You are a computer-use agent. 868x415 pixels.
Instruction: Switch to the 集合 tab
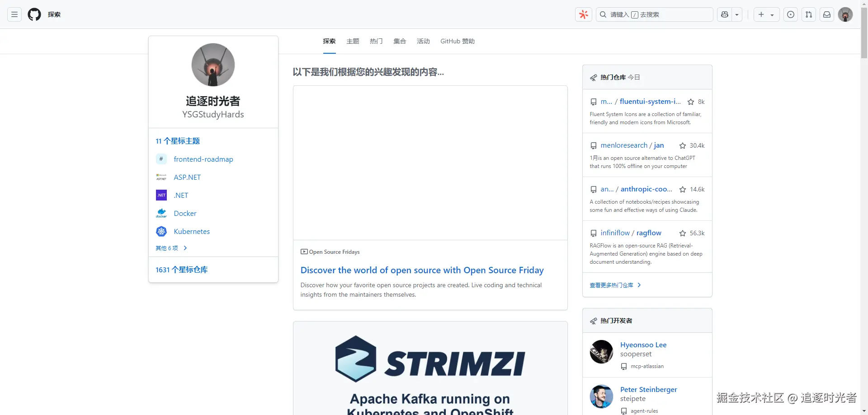(x=400, y=41)
